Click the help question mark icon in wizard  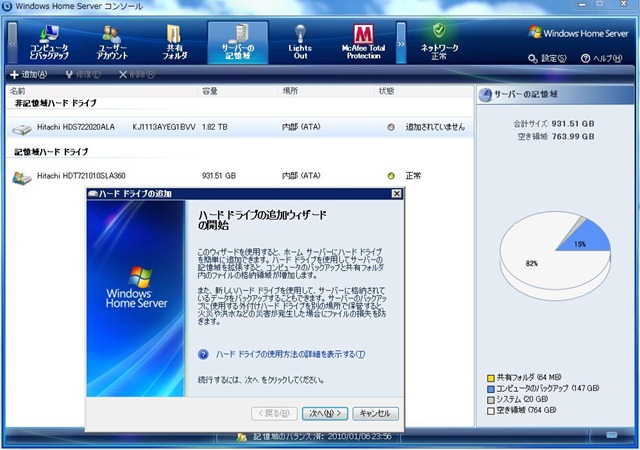[203, 354]
